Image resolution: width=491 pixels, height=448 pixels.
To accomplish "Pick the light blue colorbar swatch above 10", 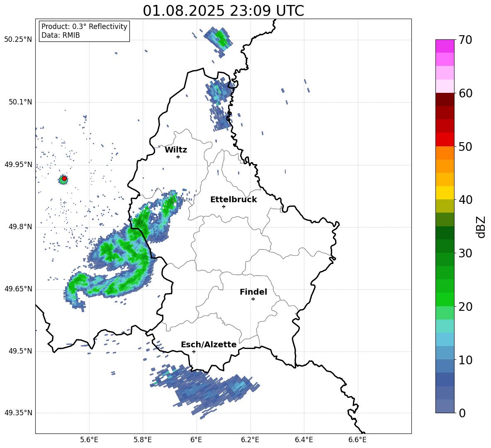I will (x=445, y=353).
